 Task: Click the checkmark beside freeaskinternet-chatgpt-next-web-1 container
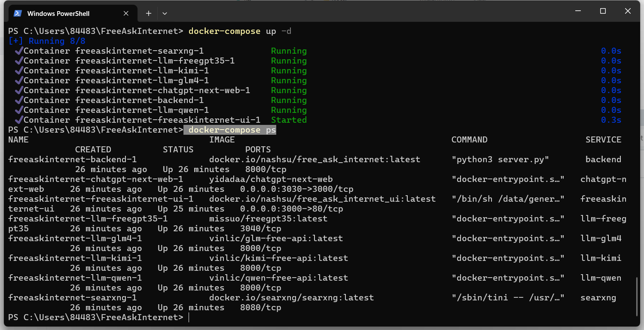(18, 91)
